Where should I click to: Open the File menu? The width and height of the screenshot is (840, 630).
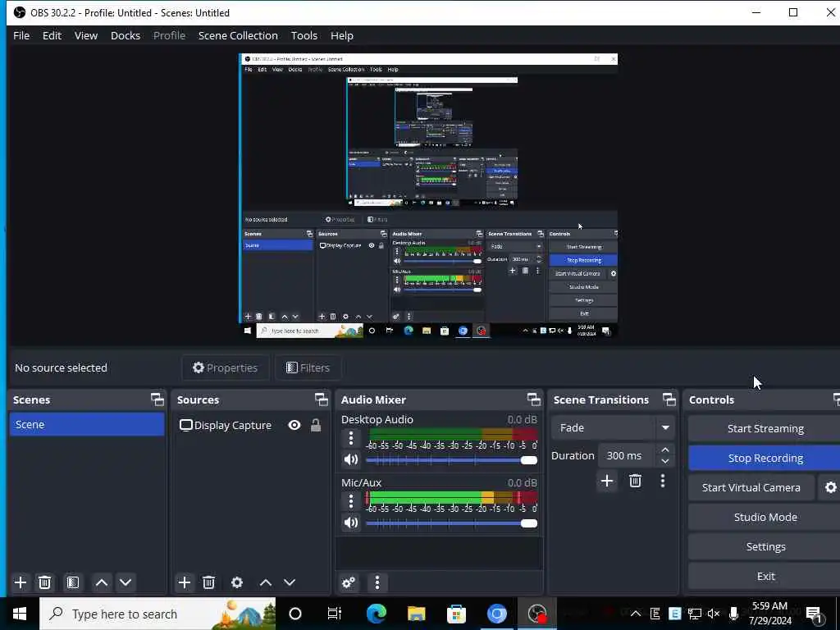click(21, 35)
